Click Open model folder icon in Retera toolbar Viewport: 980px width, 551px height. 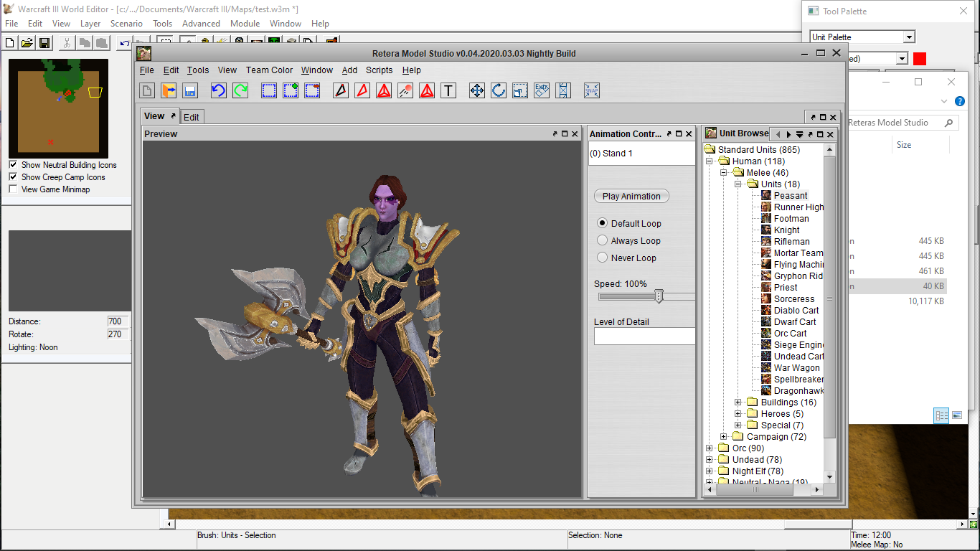tap(169, 90)
